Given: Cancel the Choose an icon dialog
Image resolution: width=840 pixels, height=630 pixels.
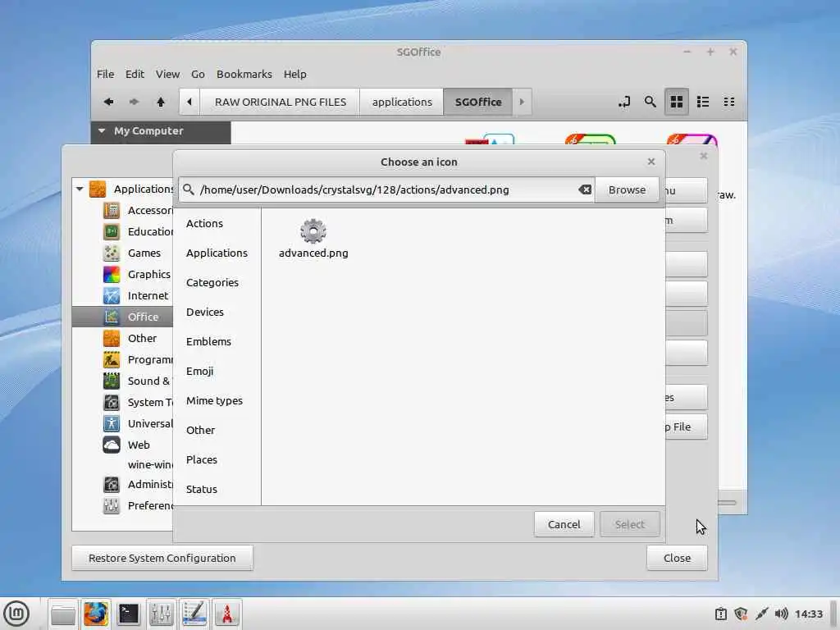Looking at the screenshot, I should pos(564,524).
